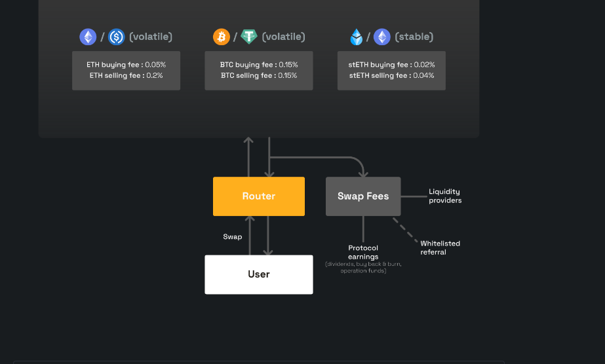Image resolution: width=605 pixels, height=364 pixels.
Task: Select the orange Router box
Action: pos(259,196)
